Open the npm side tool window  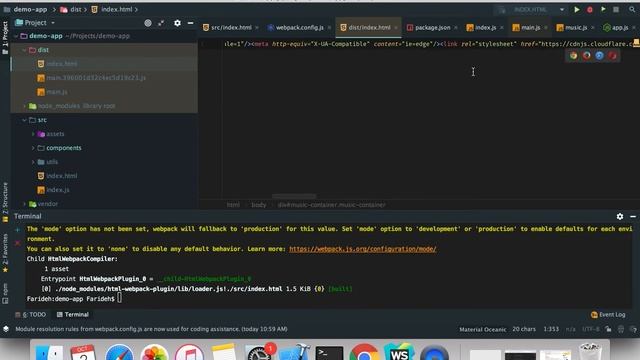pyautogui.click(x=5, y=293)
